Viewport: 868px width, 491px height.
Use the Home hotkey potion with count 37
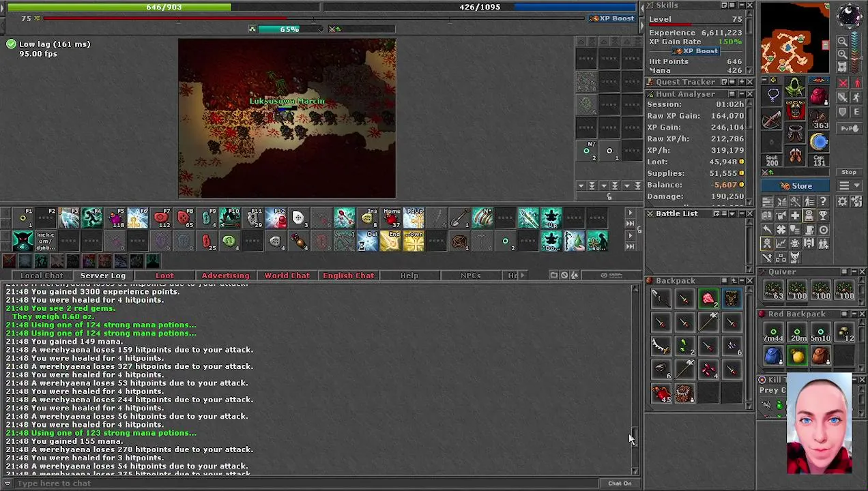click(x=391, y=218)
